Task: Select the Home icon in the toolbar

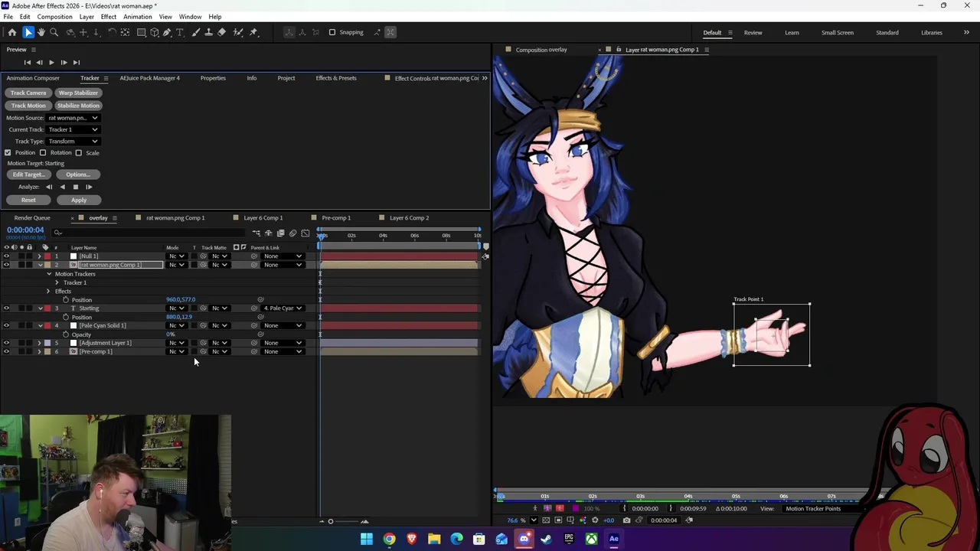Action: click(12, 32)
